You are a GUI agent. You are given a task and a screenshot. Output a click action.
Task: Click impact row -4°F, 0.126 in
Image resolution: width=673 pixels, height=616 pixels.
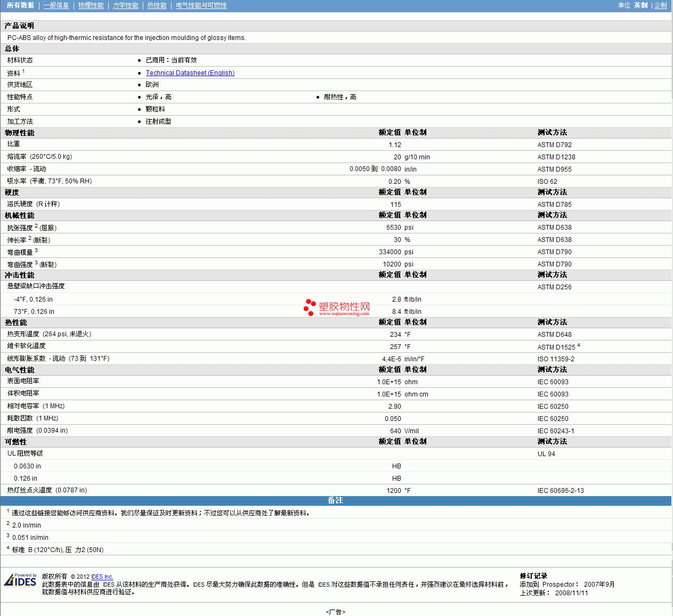[33, 299]
